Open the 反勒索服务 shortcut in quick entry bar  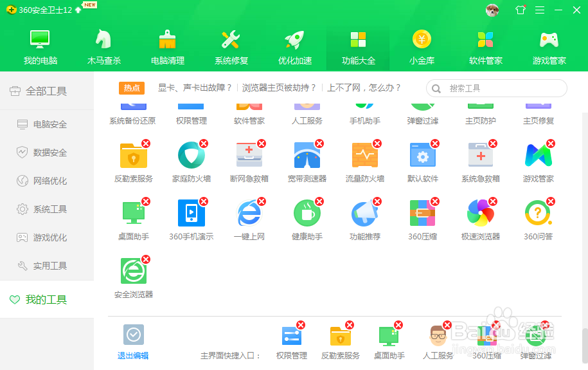click(x=340, y=335)
